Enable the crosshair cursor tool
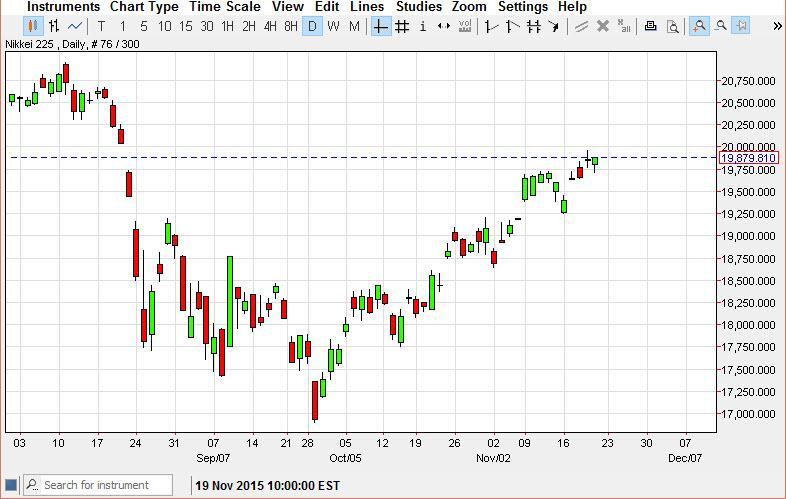The image size is (786, 499). click(380, 26)
